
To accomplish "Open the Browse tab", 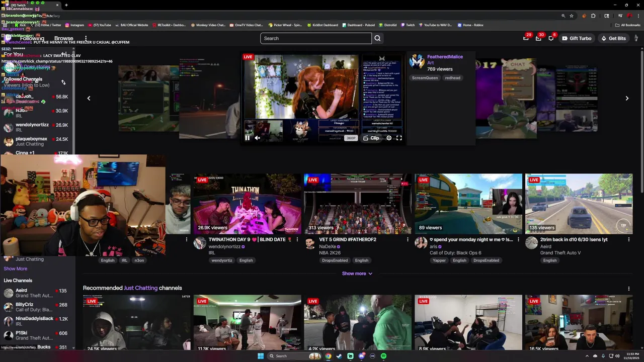I will [64, 38].
